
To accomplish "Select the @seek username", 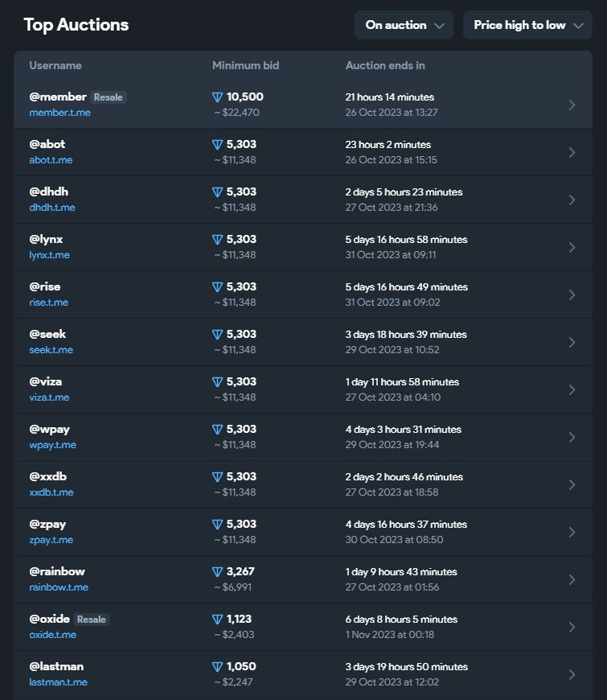I will 47,334.
